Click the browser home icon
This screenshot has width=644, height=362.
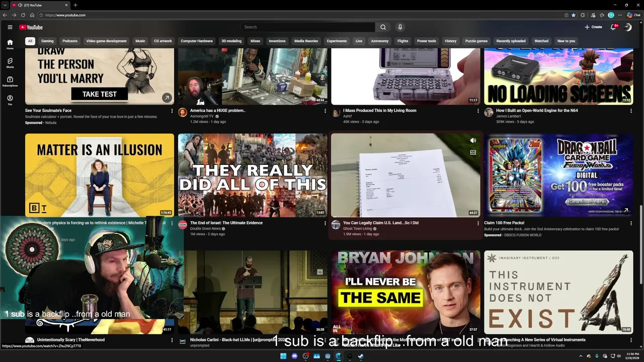[32, 15]
